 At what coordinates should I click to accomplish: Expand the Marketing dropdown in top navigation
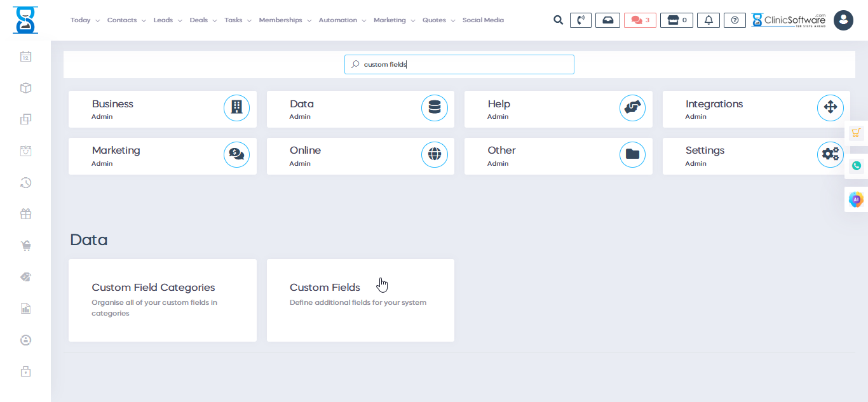coord(394,20)
